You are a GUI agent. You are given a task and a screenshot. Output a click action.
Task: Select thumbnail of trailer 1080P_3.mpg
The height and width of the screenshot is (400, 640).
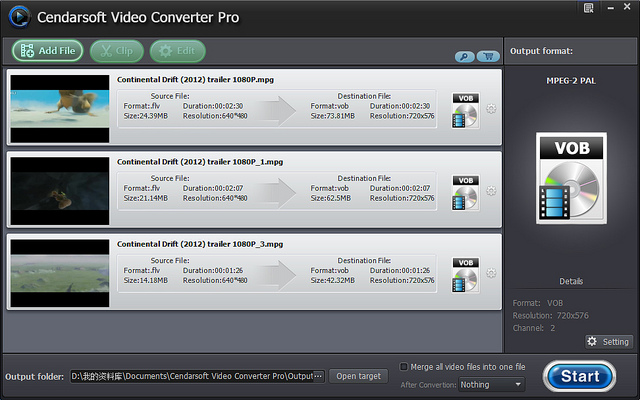tap(60, 273)
